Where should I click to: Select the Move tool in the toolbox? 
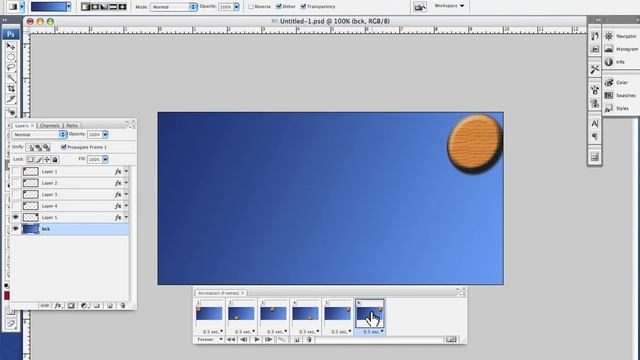(11, 47)
